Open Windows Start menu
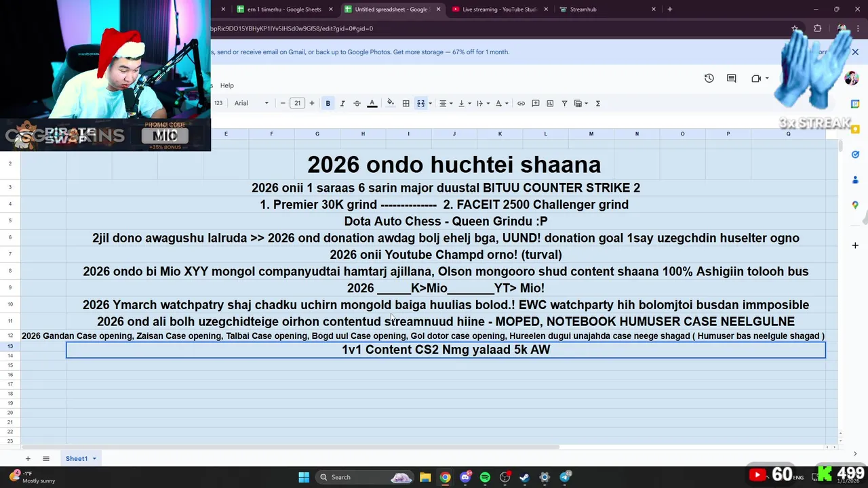 tap(304, 477)
